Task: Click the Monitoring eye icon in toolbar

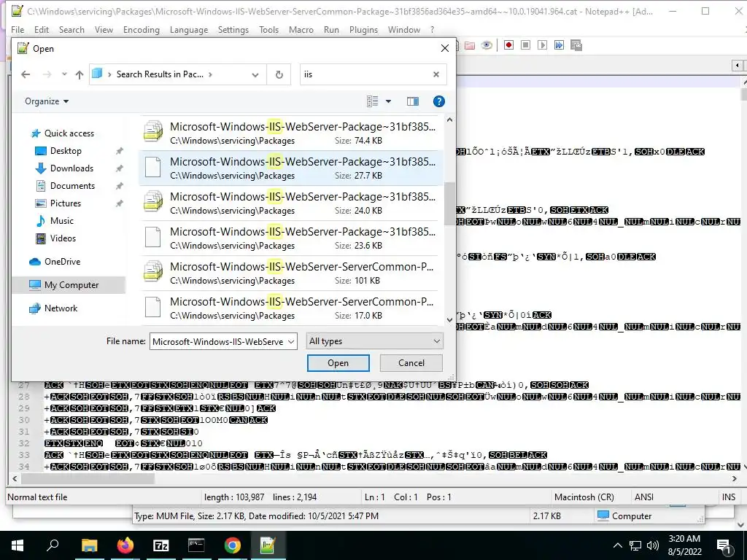Action: [487, 45]
